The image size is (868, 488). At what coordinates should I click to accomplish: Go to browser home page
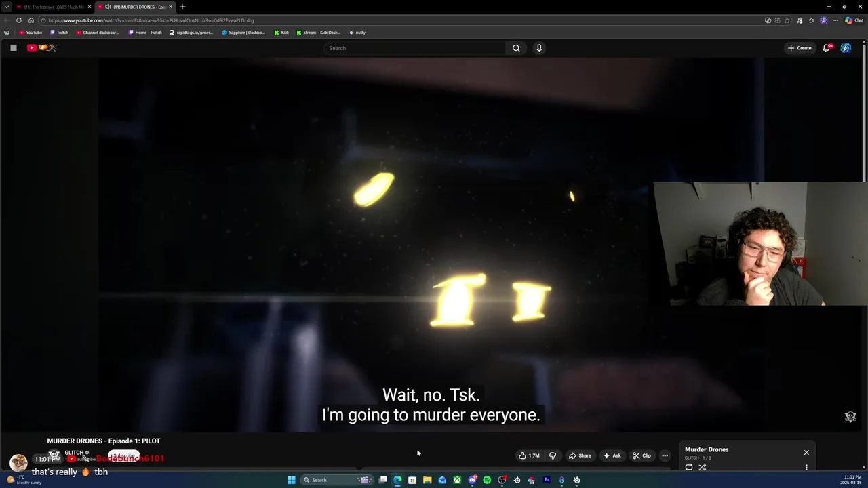31,20
